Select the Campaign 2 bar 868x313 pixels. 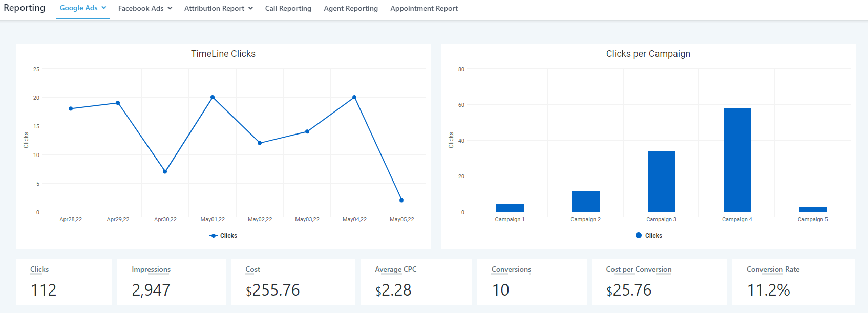(585, 201)
